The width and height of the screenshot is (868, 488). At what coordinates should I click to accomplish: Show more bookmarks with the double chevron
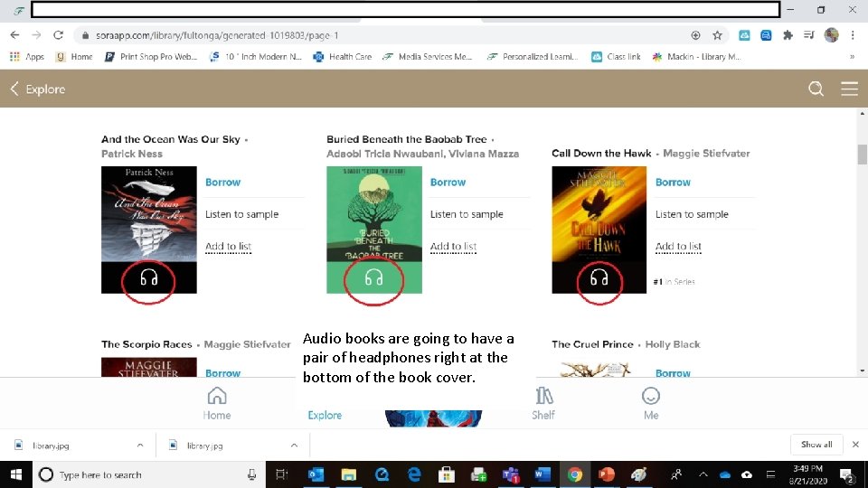click(x=852, y=56)
